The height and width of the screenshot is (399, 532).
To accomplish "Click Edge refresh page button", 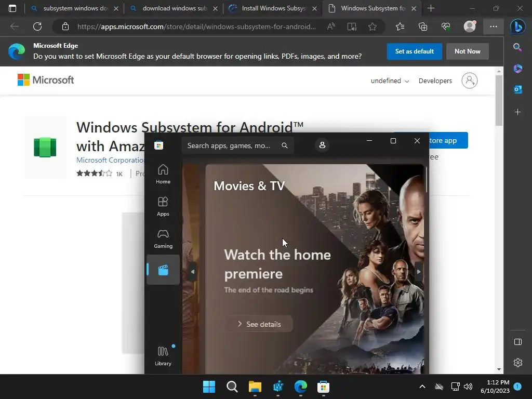I will pyautogui.click(x=37, y=26).
